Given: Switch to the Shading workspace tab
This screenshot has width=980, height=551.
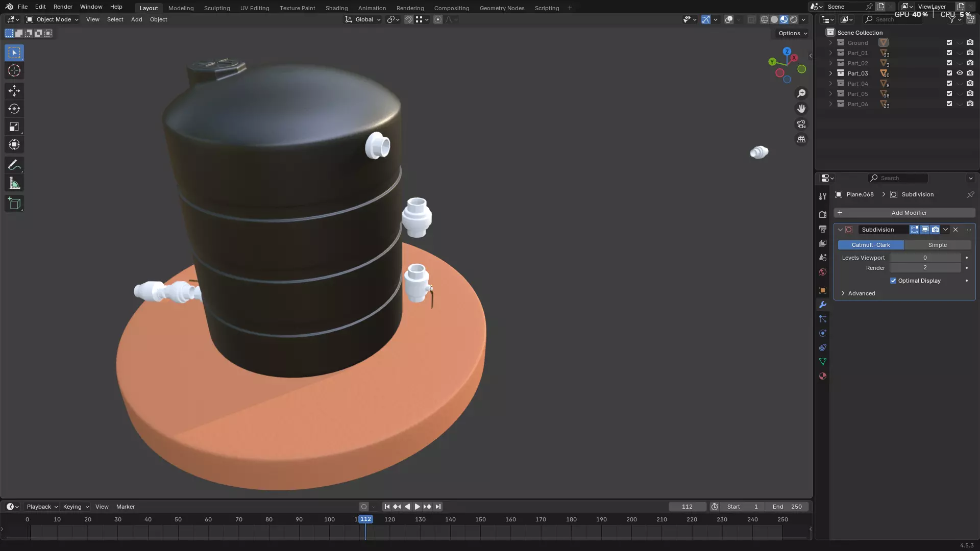Looking at the screenshot, I should pyautogui.click(x=336, y=8).
